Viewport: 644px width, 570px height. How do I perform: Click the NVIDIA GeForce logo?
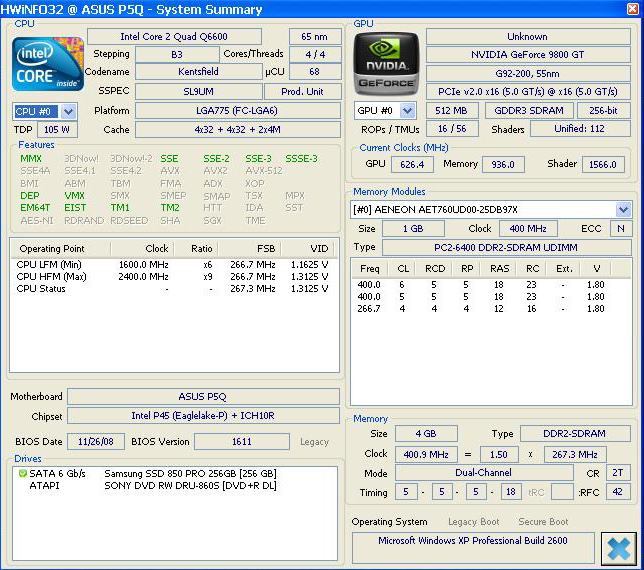(x=386, y=64)
